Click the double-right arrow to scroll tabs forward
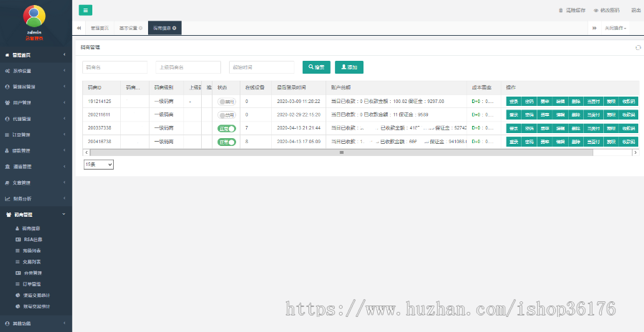Screen dimensions: 644x332 pyautogui.click(x=594, y=28)
